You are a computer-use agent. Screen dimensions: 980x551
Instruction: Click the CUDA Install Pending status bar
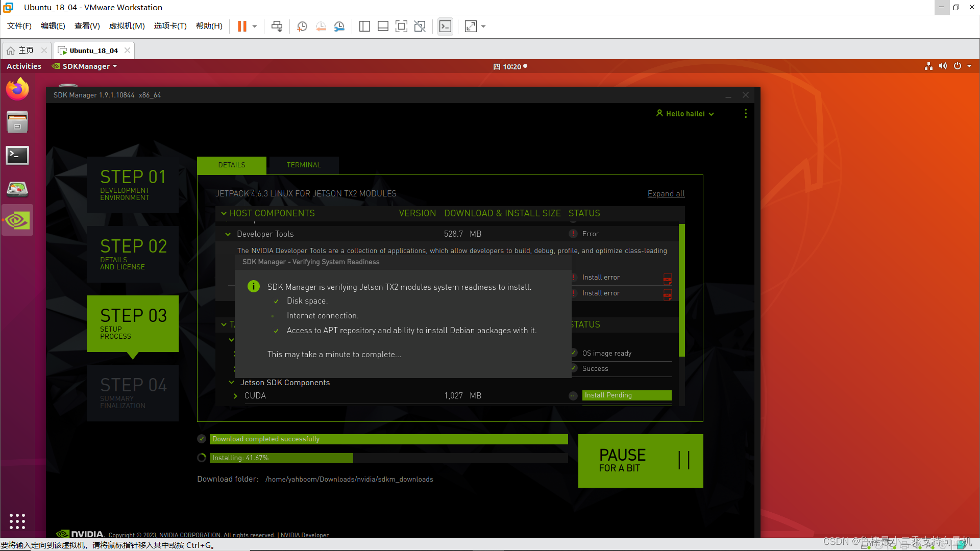tap(627, 395)
